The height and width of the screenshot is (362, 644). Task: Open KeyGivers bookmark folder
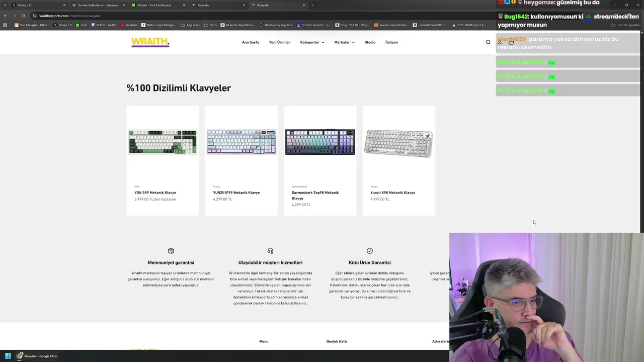pyautogui.click(x=190, y=25)
